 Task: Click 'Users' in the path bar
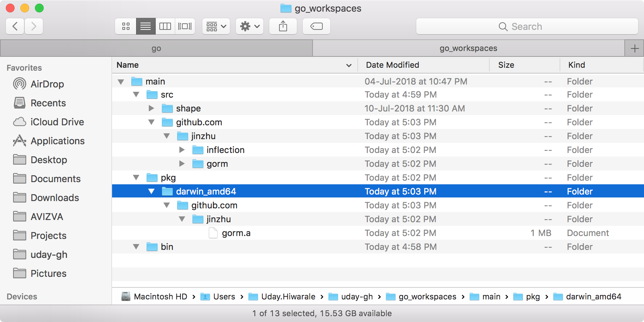(x=218, y=297)
